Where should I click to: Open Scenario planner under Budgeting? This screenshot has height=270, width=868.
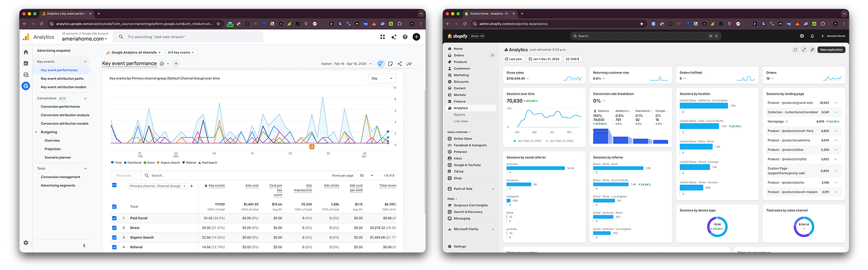click(x=58, y=157)
